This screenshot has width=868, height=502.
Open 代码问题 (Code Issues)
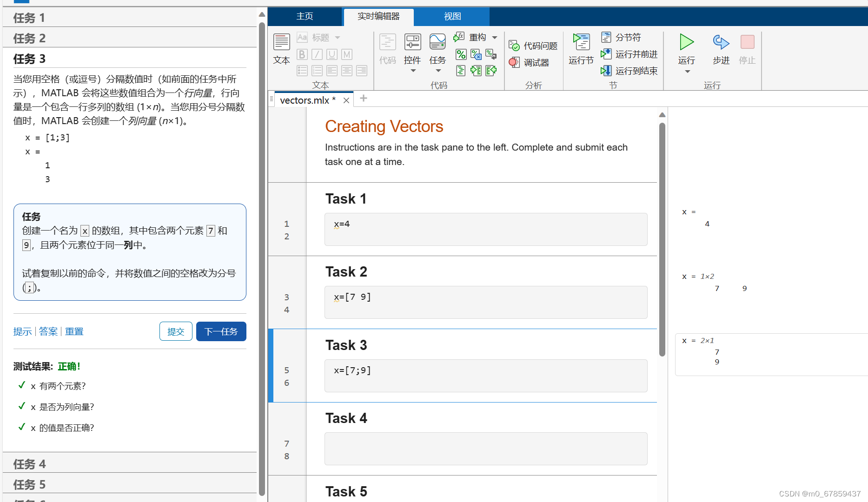[x=533, y=46]
